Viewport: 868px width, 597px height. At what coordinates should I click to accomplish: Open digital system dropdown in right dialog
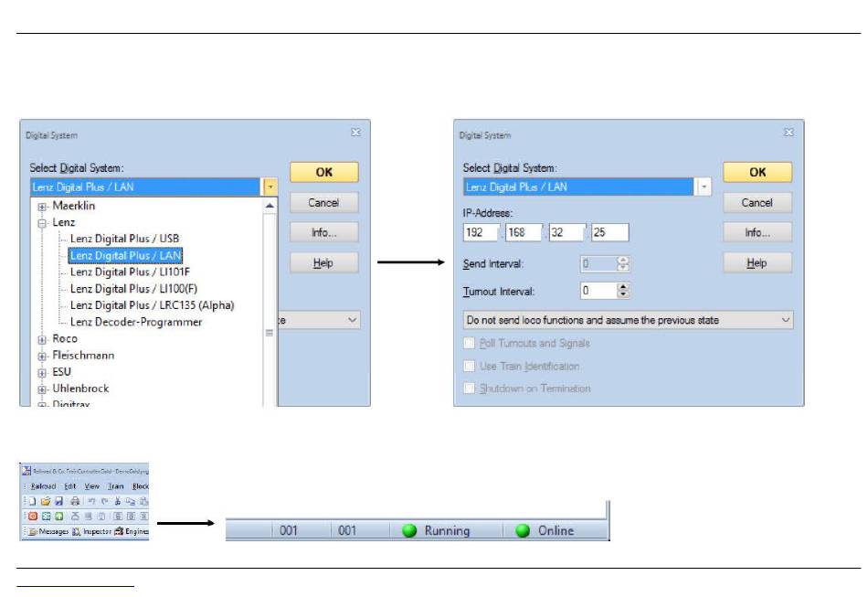click(x=704, y=187)
